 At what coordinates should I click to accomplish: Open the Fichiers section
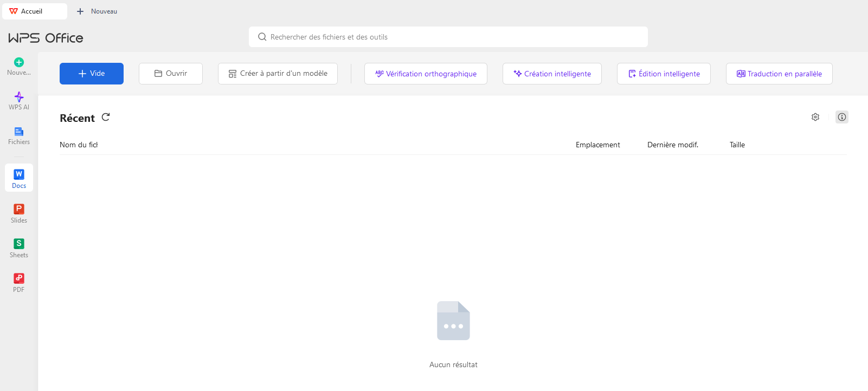[x=19, y=136]
